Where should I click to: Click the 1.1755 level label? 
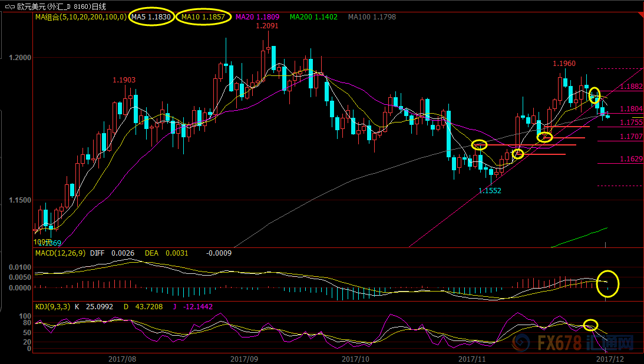631,123
